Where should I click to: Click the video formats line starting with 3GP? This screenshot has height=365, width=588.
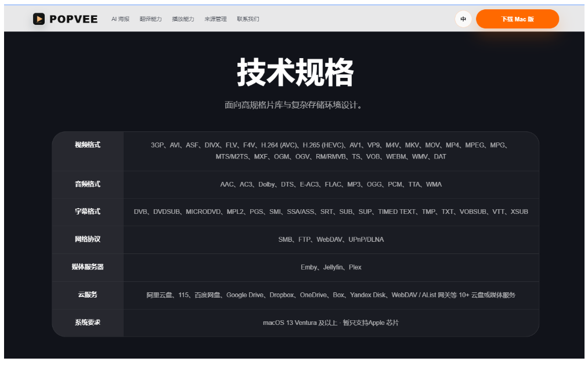(331, 145)
